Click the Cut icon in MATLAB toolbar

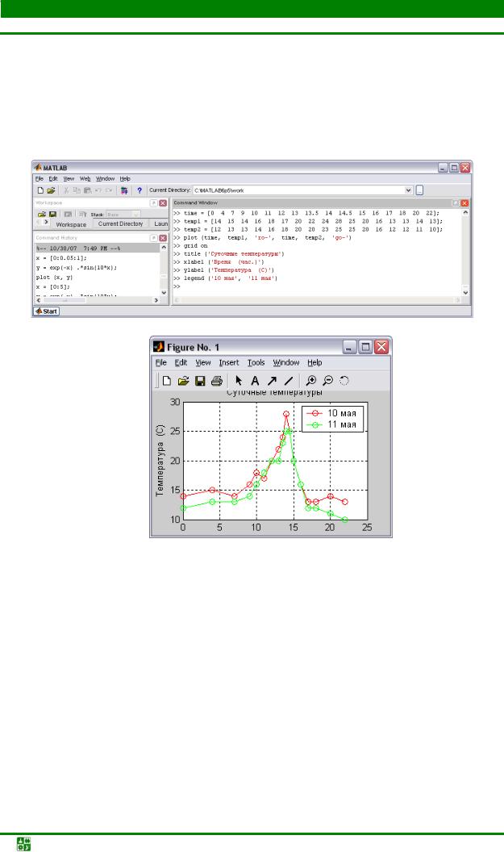tap(66, 190)
